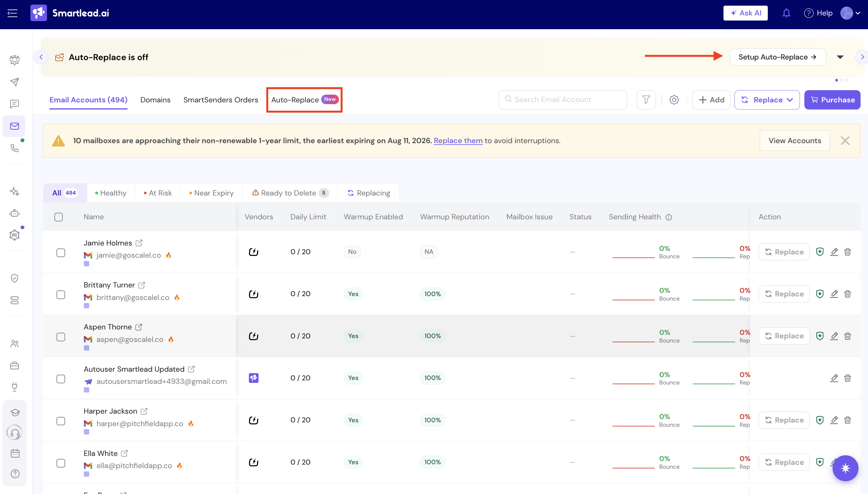This screenshot has width=868, height=494.
Task: Click the Sending Health info icon
Action: [x=669, y=217]
